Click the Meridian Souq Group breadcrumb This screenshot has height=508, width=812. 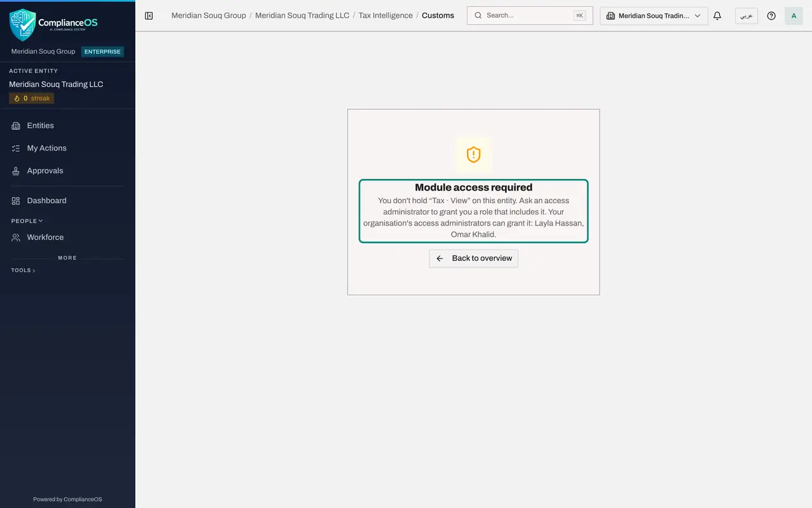pos(209,15)
